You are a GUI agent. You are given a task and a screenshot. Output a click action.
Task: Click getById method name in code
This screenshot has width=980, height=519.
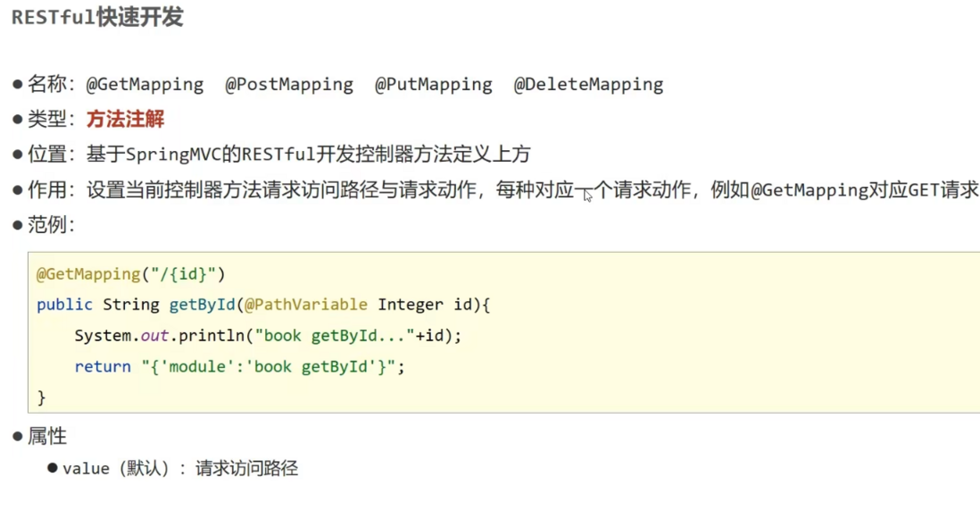pos(202,305)
